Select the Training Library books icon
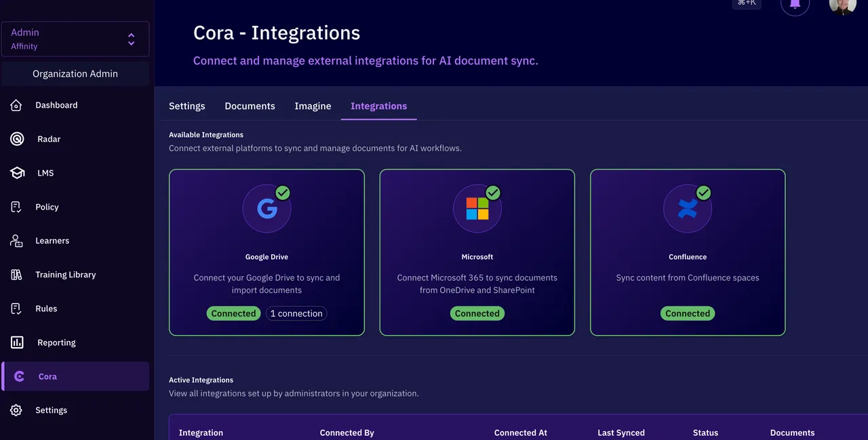Viewport: 868px width, 440px height. (x=16, y=275)
